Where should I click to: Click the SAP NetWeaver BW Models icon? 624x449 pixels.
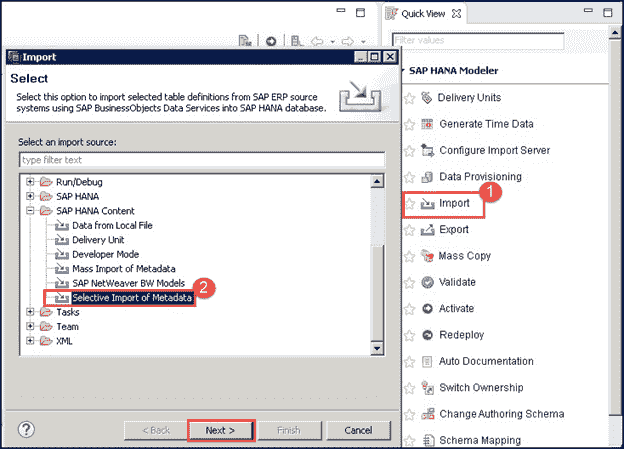tap(62, 283)
